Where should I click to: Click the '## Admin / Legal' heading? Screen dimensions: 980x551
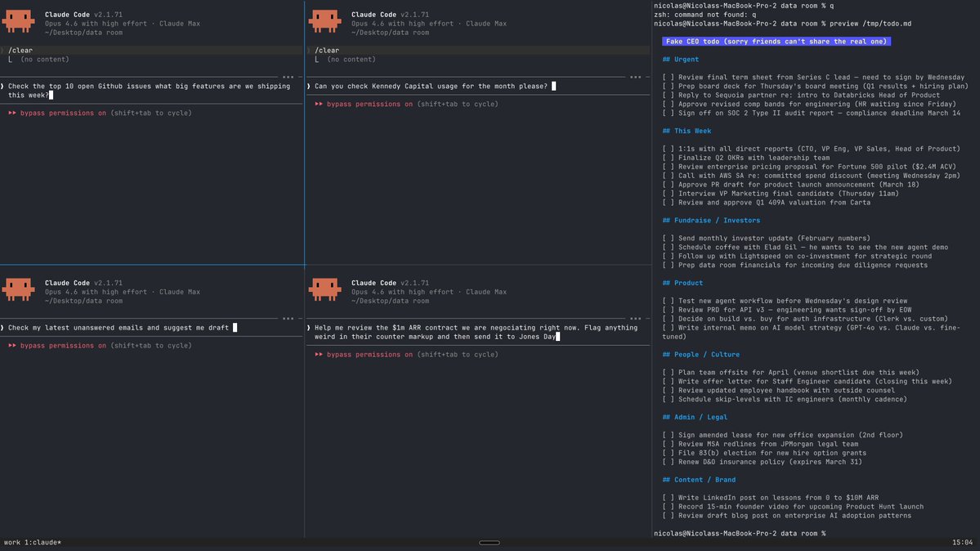pos(695,417)
